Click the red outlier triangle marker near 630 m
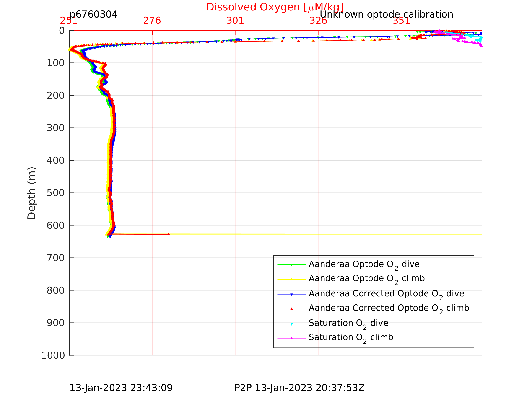This screenshot has width=532, height=399. coord(168,234)
